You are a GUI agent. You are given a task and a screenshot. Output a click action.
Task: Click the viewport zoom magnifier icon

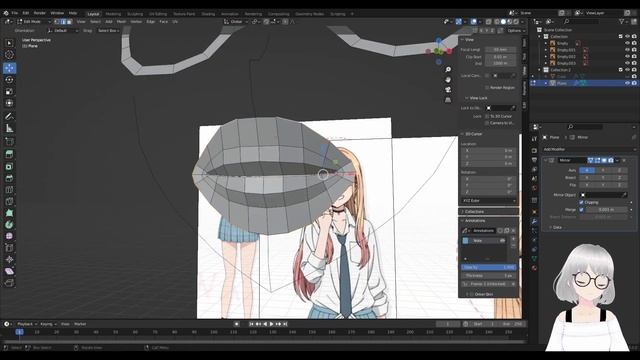[448, 70]
